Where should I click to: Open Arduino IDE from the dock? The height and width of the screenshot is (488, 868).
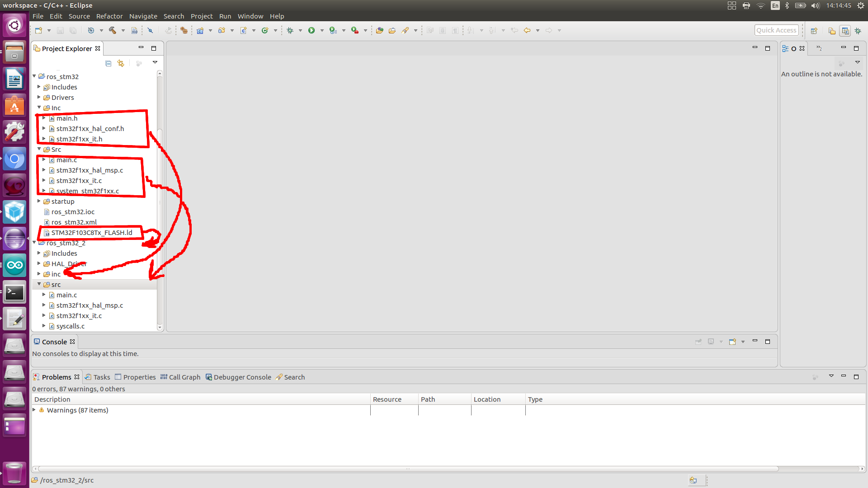(x=14, y=265)
